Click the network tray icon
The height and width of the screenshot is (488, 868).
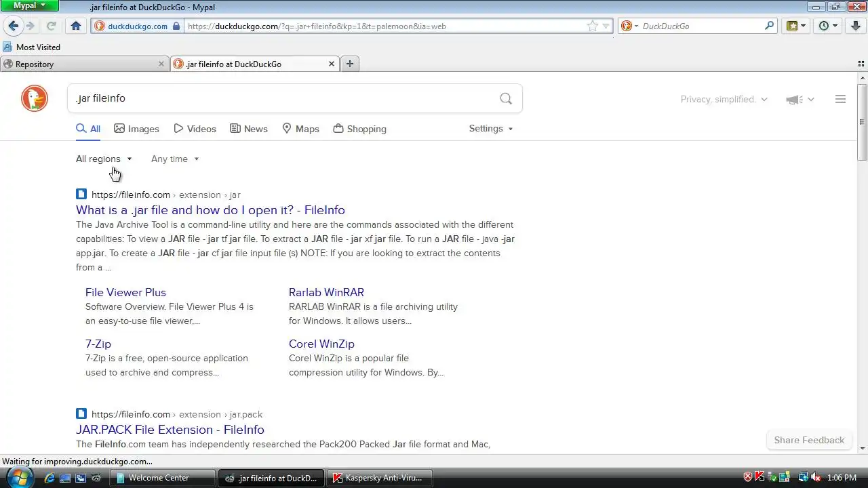point(804,478)
